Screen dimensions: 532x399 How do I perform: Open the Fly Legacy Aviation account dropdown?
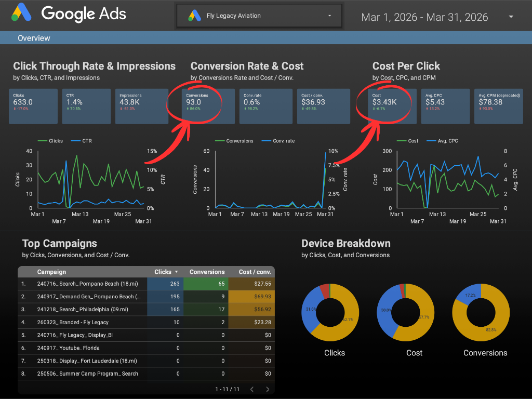tap(259, 16)
